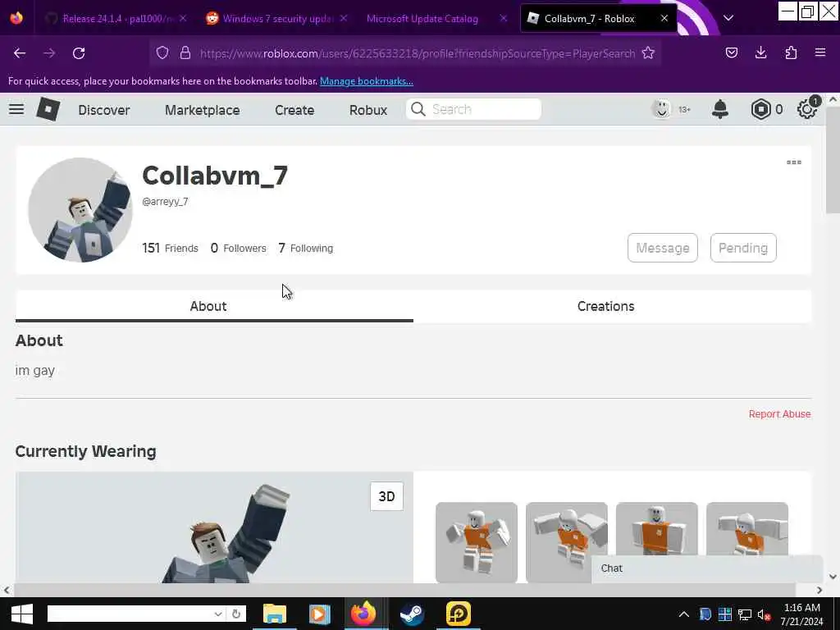
Task: Bookmark this page with the star
Action: tap(648, 53)
